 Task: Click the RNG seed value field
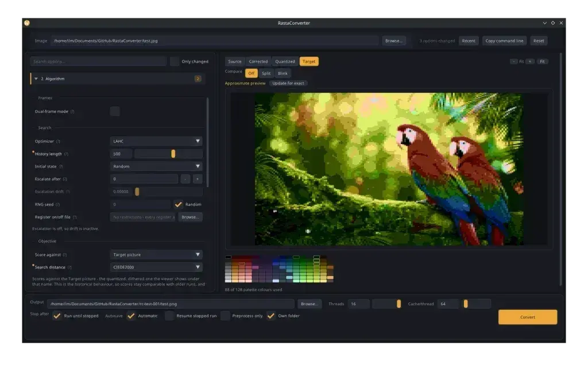[140, 204]
